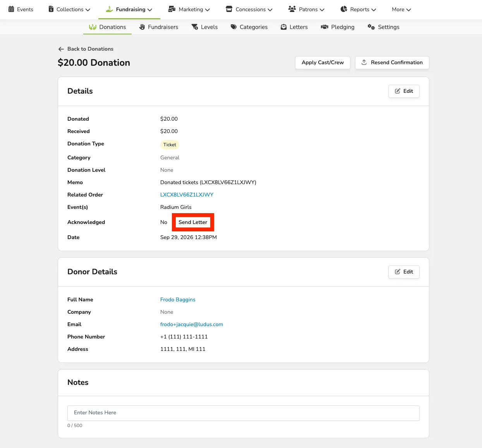Click the Ticket donation type badge
This screenshot has width=482, height=448.
(x=170, y=145)
